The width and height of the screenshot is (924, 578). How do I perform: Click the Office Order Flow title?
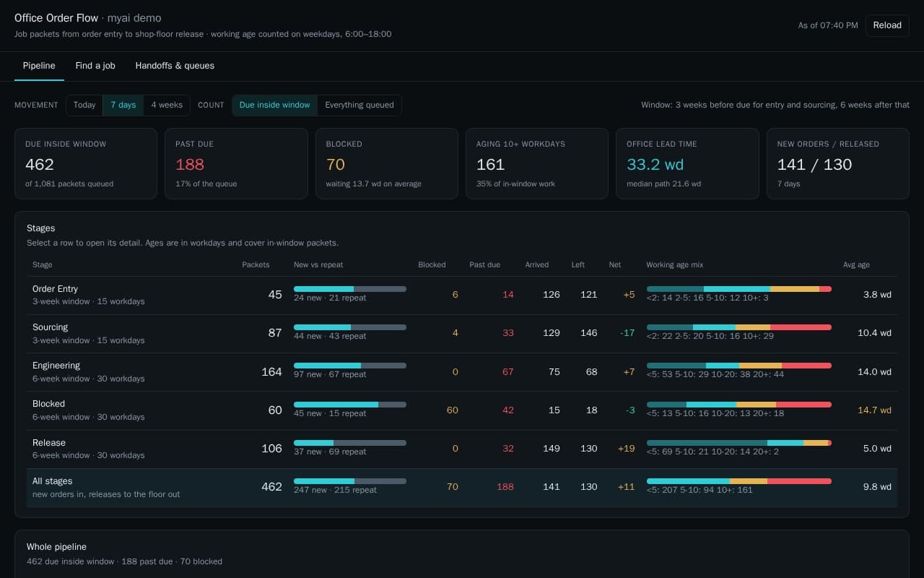point(56,18)
